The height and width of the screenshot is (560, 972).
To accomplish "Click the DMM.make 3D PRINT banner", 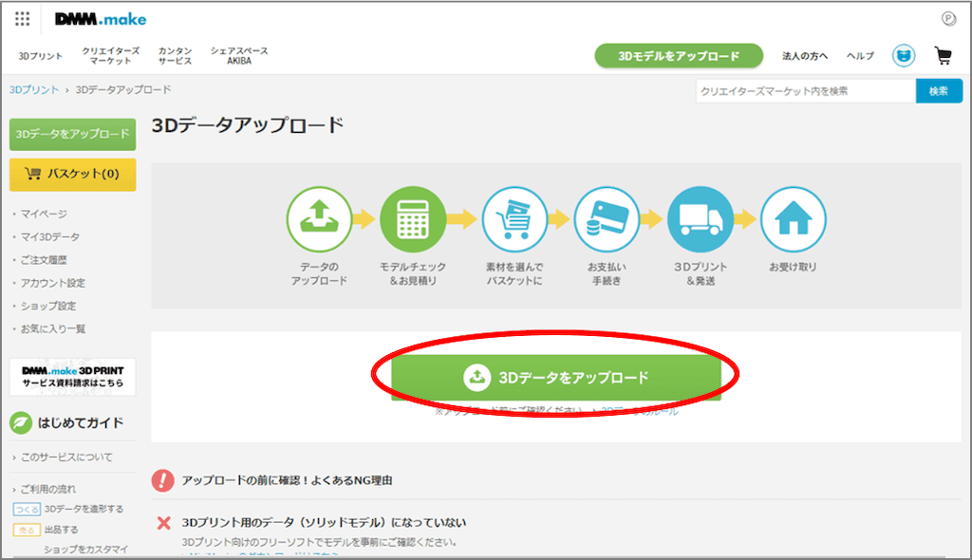I will pyautogui.click(x=72, y=377).
